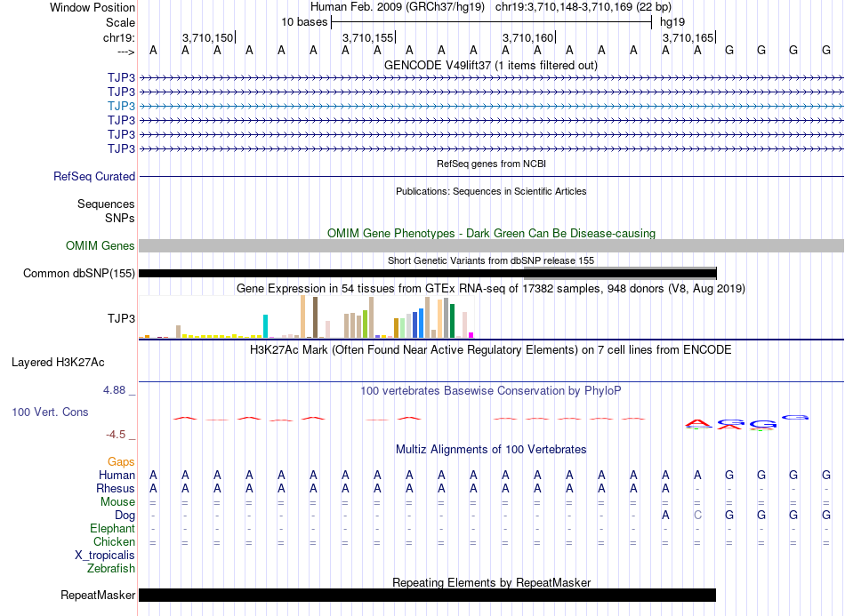
Task: Select the Rhesus alignment row label
Action: pyautogui.click(x=116, y=488)
